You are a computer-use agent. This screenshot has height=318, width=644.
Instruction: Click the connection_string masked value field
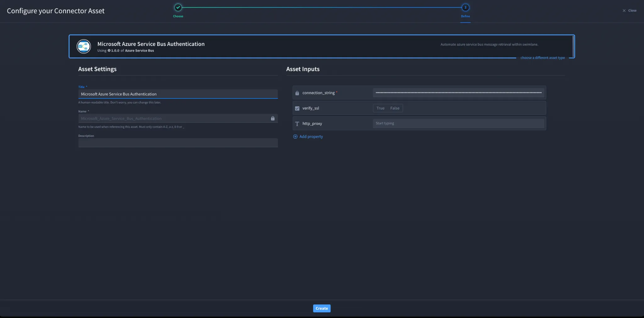pyautogui.click(x=458, y=92)
